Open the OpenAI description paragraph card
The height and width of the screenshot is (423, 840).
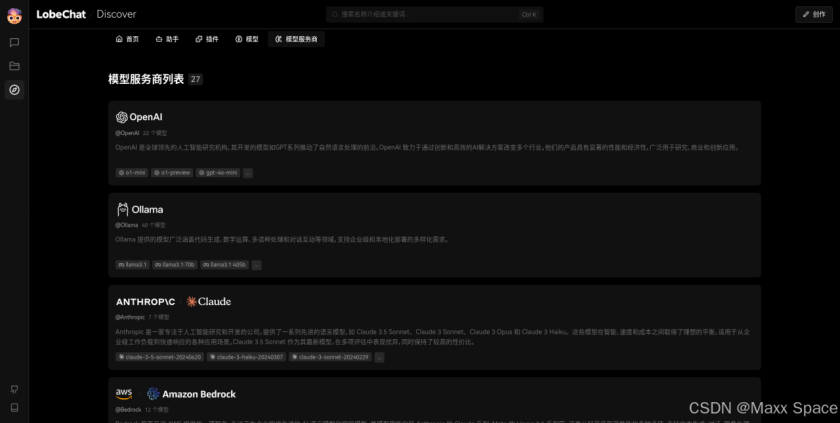pos(428,148)
